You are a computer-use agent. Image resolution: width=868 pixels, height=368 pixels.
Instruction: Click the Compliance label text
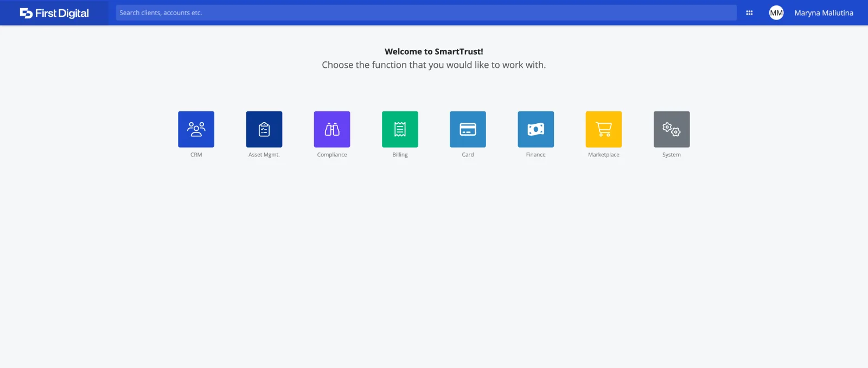[x=332, y=155]
